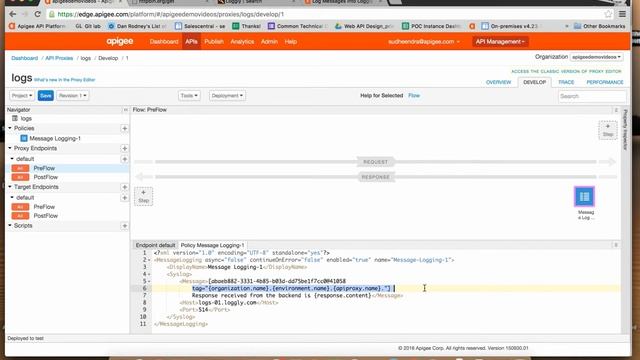This screenshot has height=360, width=640.
Task: Collapse the Target Endpoints section
Action: [x=10, y=187]
